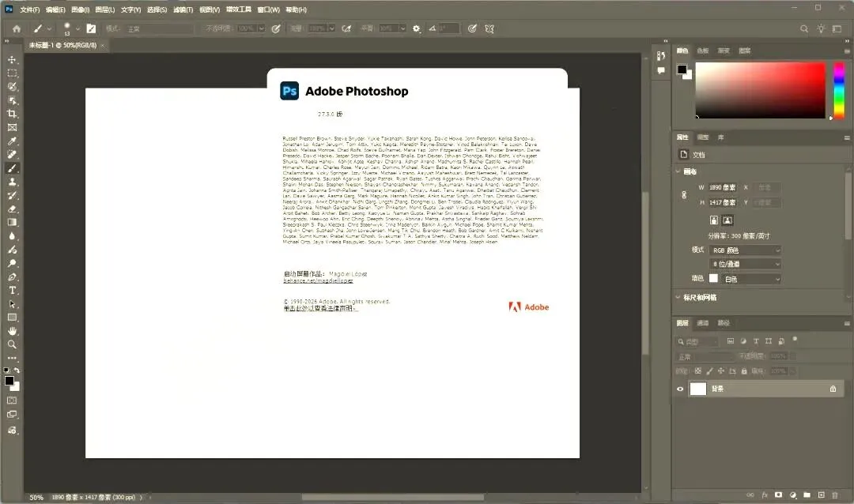
Task: Add a layer style with fx icon
Action: tap(765, 495)
